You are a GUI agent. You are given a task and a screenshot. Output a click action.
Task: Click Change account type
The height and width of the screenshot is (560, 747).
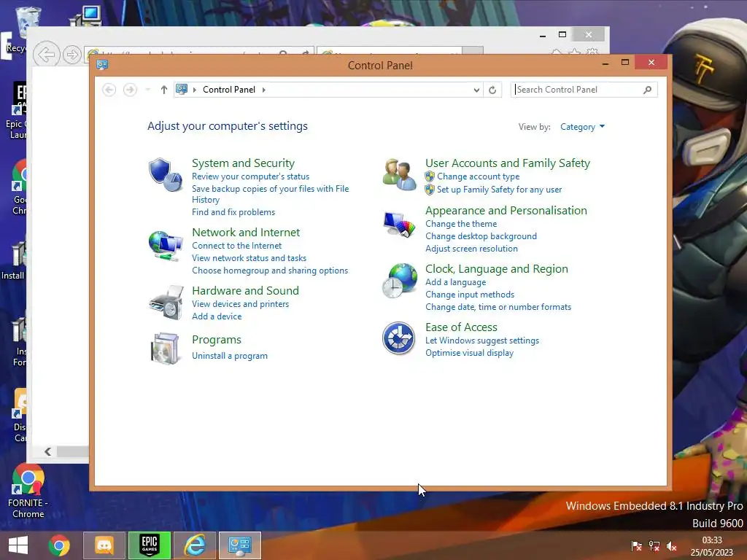[479, 176]
